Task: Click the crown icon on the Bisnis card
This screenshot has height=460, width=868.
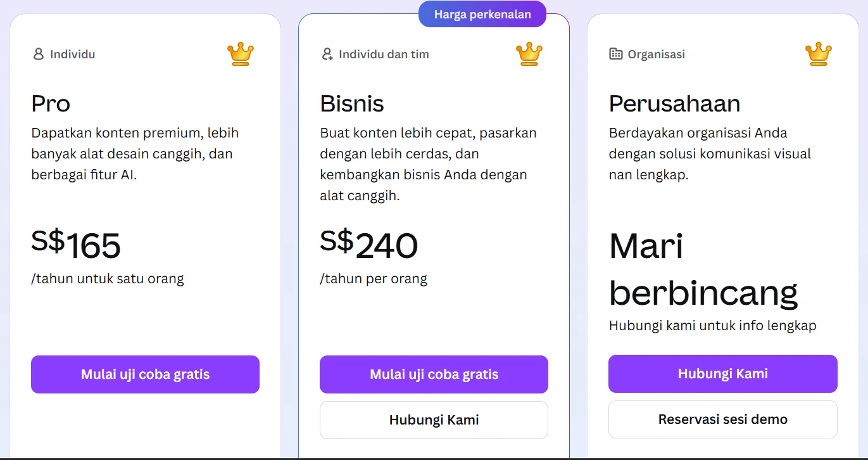Action: pyautogui.click(x=529, y=54)
